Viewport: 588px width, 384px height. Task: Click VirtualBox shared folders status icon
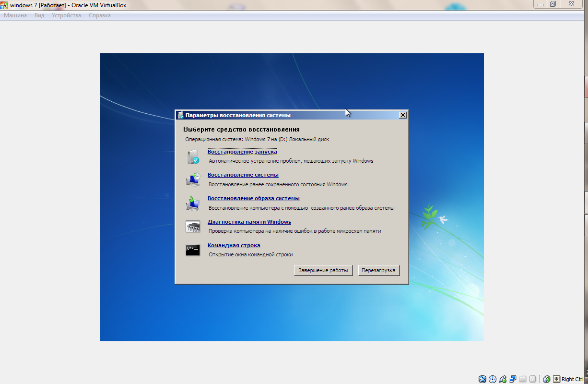pyautogui.click(x=523, y=379)
